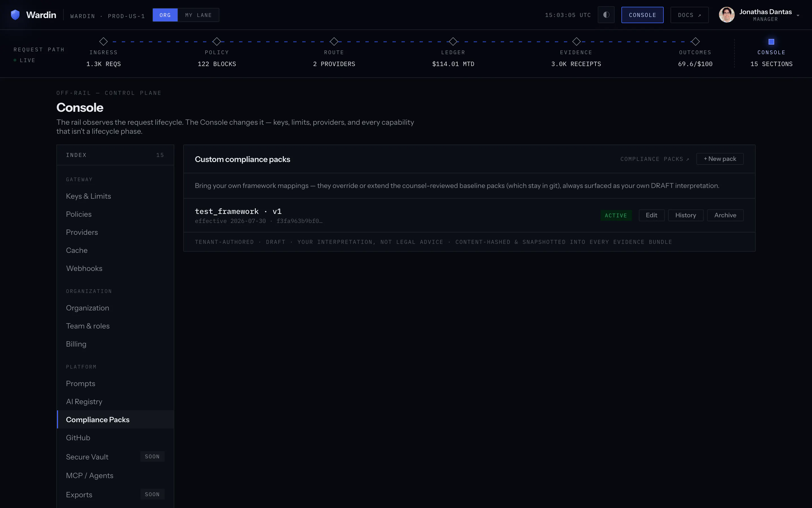This screenshot has width=812, height=508.
Task: Click the 1.3K REQS ingress value
Action: point(103,64)
